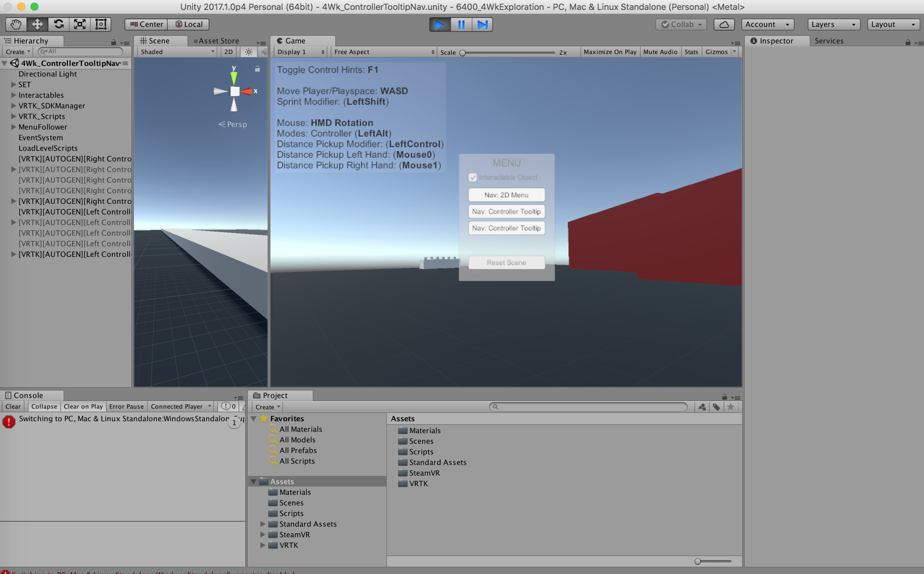Select the Scale tool

point(79,24)
